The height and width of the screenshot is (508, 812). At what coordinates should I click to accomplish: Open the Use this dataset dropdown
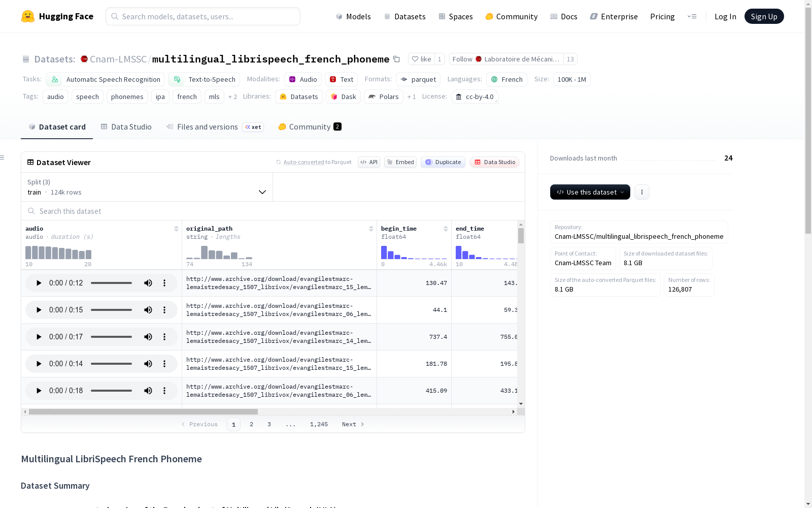click(x=590, y=192)
